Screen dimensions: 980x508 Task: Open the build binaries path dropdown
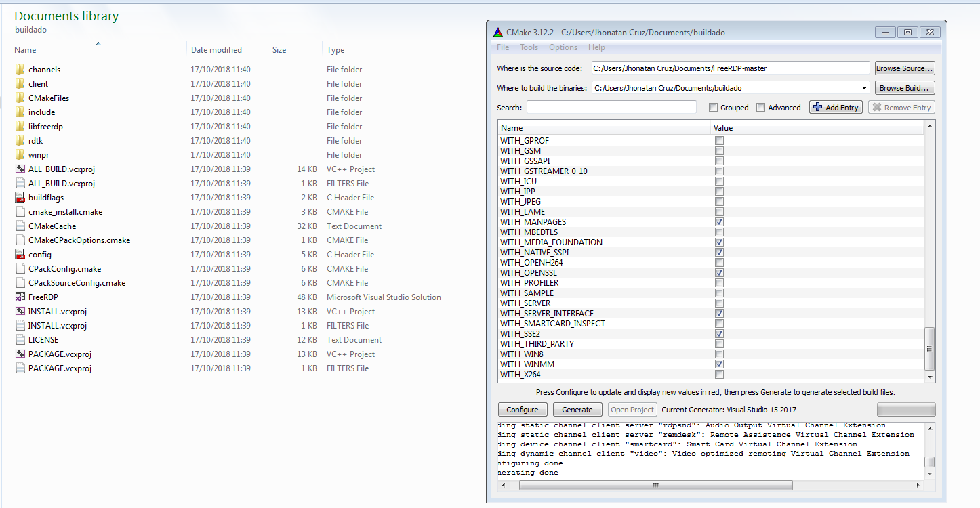point(864,87)
